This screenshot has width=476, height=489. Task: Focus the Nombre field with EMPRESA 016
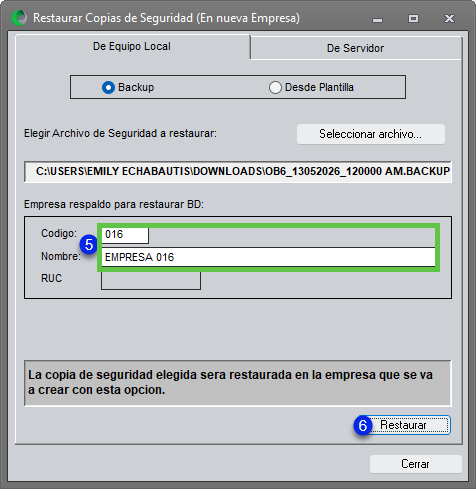point(268,257)
